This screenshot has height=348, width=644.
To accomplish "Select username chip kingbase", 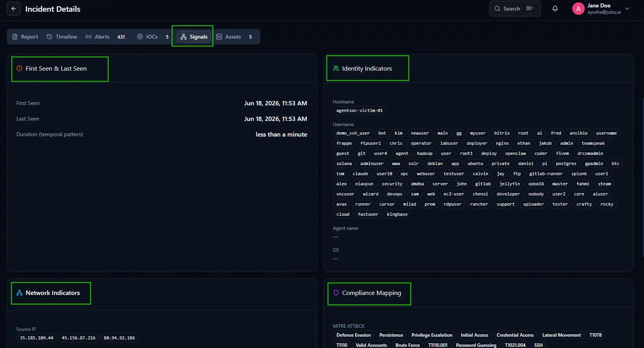I will (x=397, y=214).
